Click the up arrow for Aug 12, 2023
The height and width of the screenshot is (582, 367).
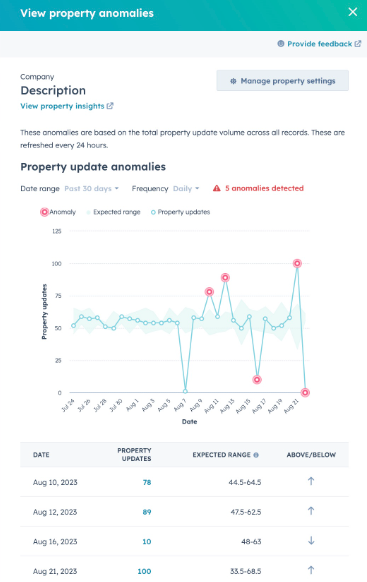(311, 511)
